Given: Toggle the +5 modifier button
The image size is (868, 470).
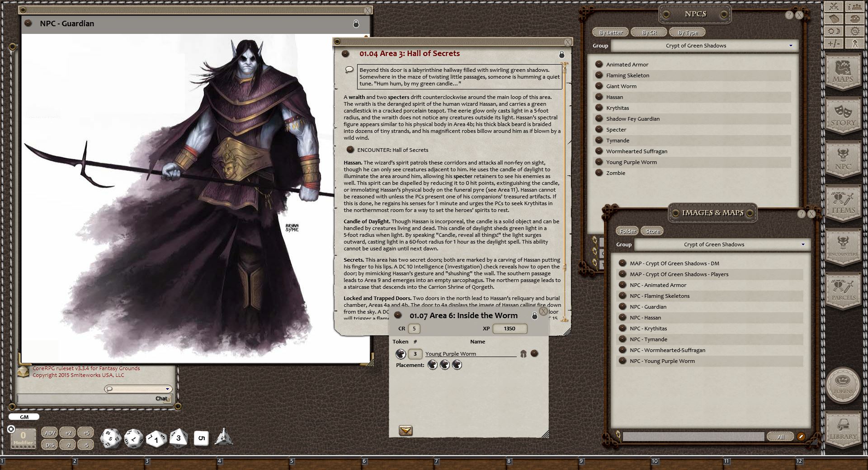Looking at the screenshot, I should pyautogui.click(x=86, y=432).
